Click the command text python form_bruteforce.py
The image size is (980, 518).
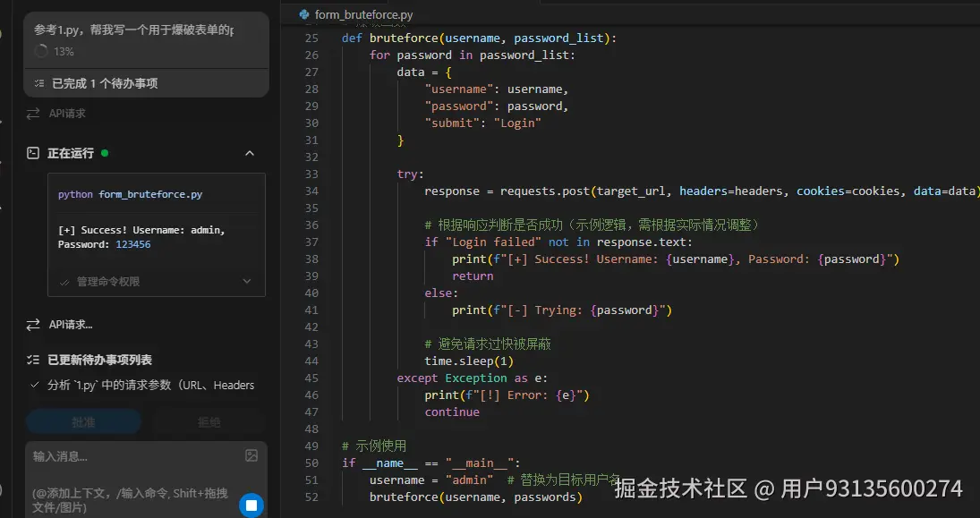[x=131, y=194]
